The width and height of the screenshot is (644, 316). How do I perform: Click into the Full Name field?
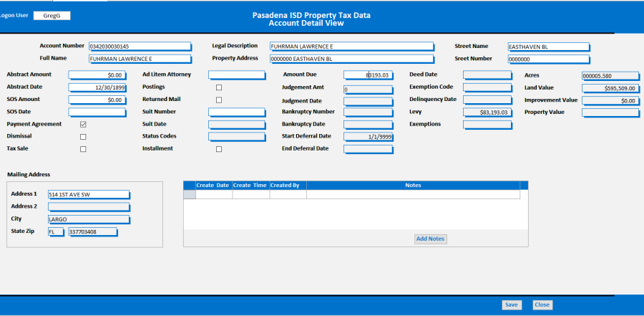point(139,59)
